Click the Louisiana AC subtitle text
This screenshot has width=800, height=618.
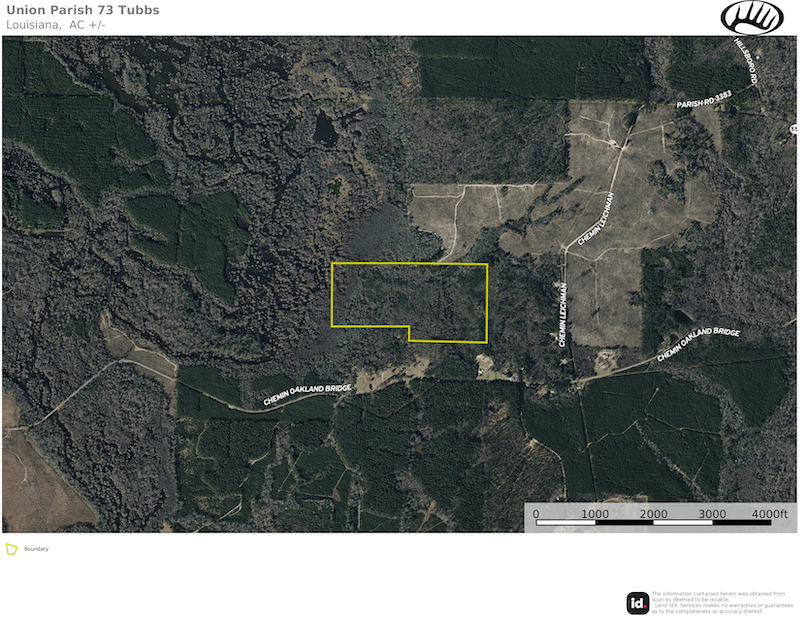pyautogui.click(x=56, y=25)
